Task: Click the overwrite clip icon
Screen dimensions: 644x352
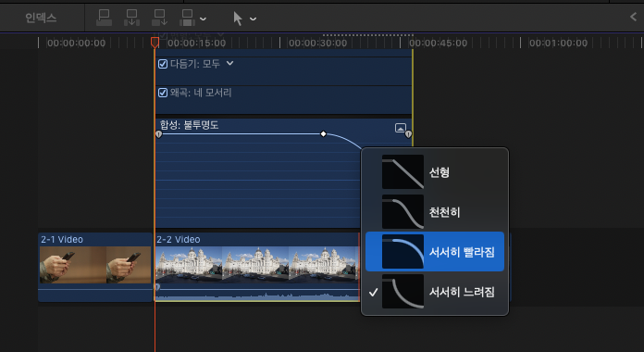Action: coord(187,18)
